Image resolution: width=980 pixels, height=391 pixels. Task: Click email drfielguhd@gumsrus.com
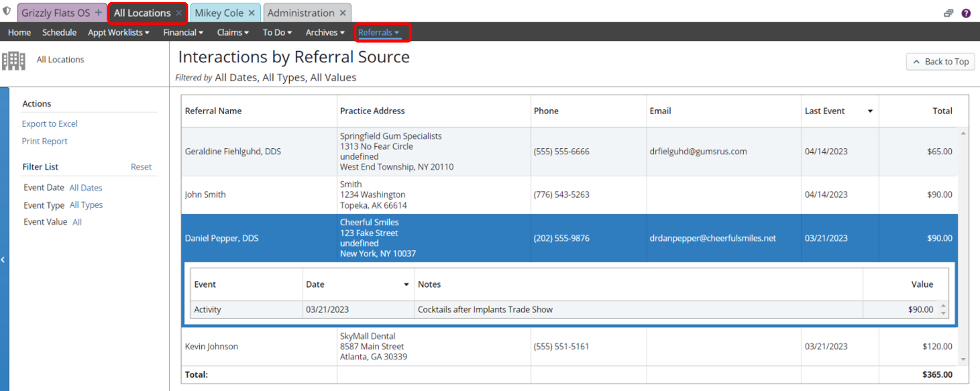coord(698,151)
